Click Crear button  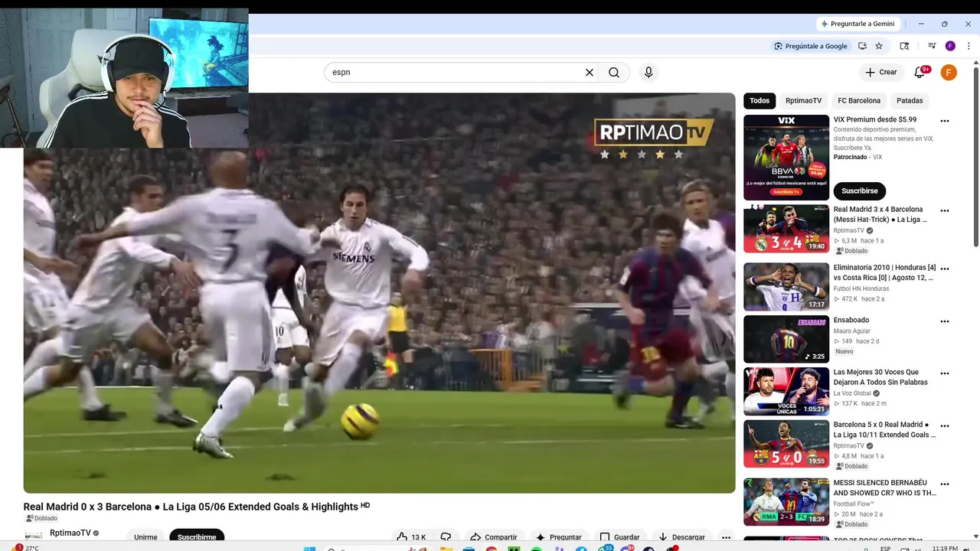880,72
